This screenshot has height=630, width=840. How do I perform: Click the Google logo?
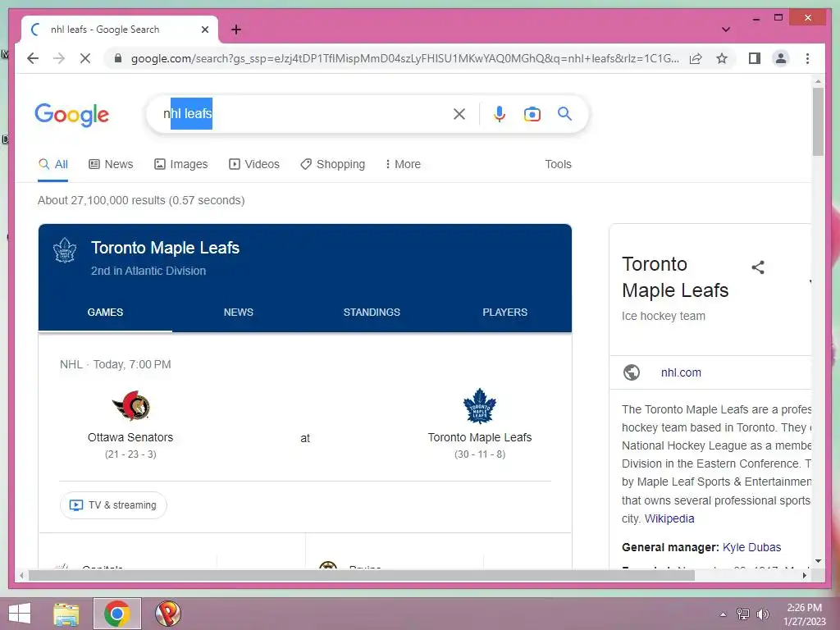coord(72,115)
